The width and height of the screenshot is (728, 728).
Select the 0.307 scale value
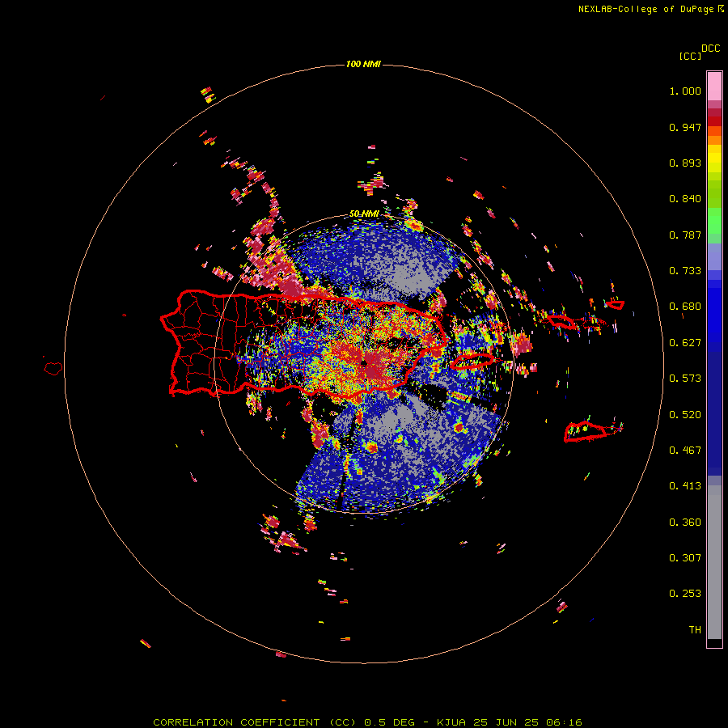tap(685, 558)
